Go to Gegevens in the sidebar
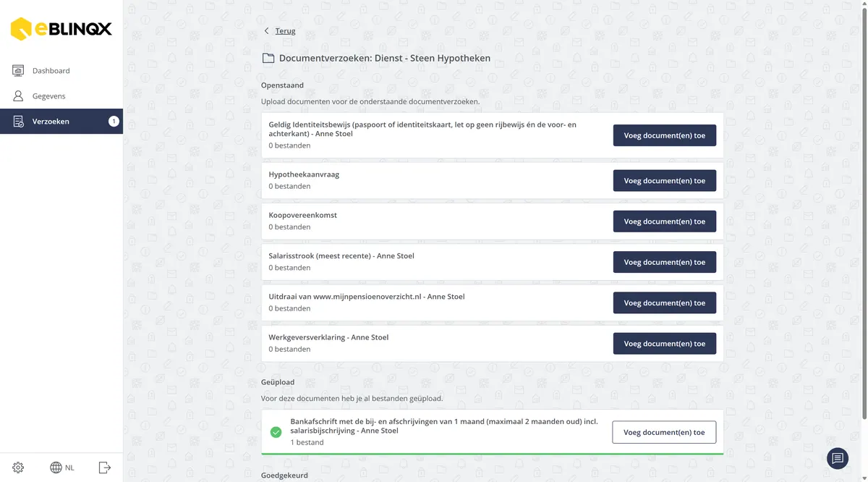Image resolution: width=868 pixels, height=482 pixels. 61,96
